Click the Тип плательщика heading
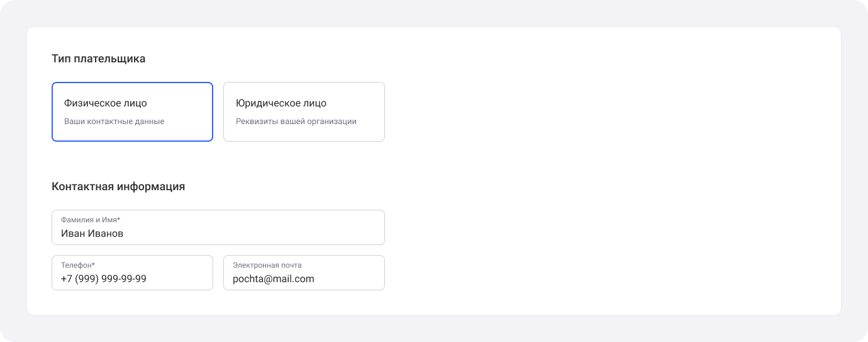Viewport: 868px width, 342px height. click(99, 59)
